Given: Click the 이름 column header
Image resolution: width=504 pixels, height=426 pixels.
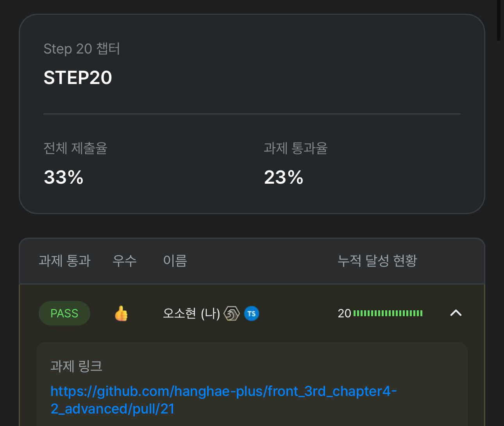Looking at the screenshot, I should coord(175,261).
